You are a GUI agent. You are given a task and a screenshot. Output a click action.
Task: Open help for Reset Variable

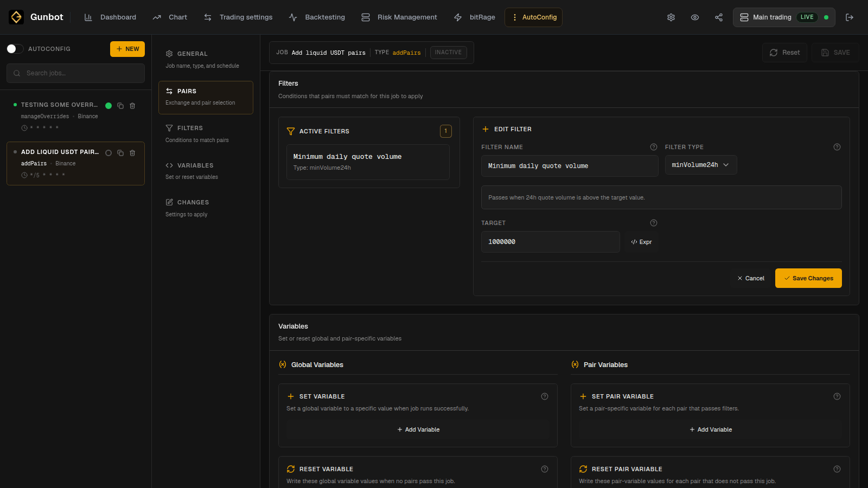pos(545,469)
